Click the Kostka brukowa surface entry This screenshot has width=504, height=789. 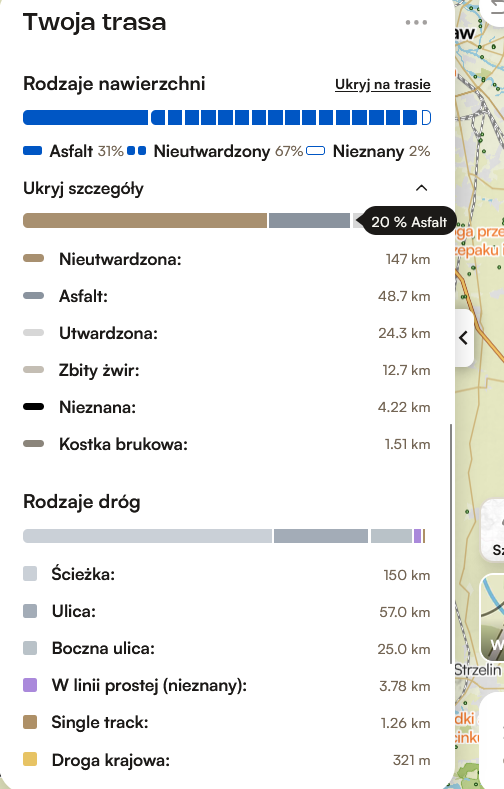coord(227,444)
